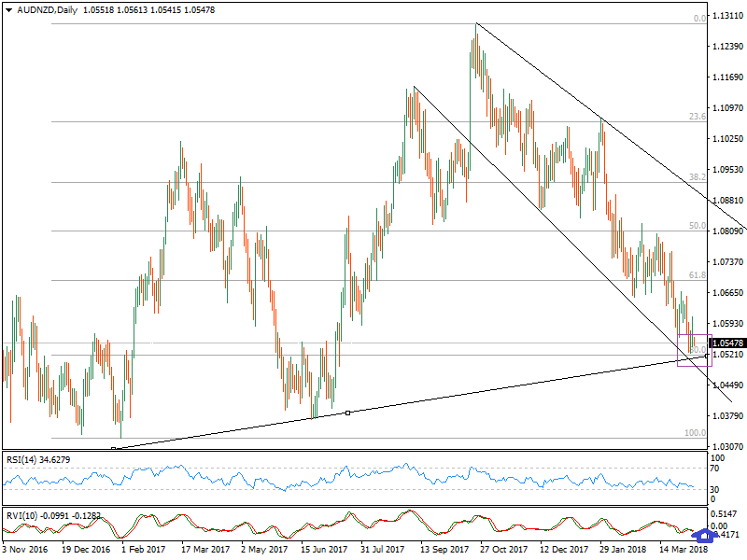747x560 pixels.
Task: Select the Fibonacci 100.0 level label
Action: click(695, 433)
